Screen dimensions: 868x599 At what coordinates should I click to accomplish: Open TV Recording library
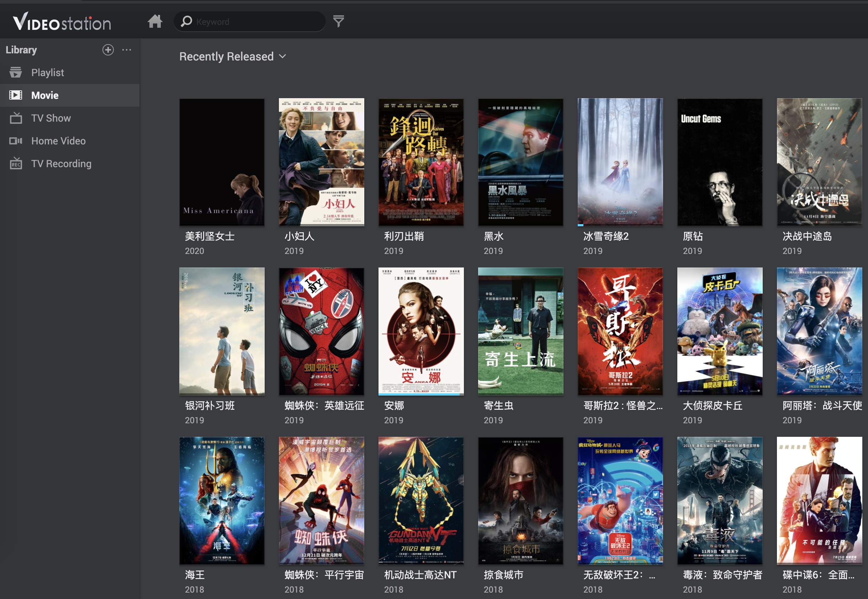(70, 163)
